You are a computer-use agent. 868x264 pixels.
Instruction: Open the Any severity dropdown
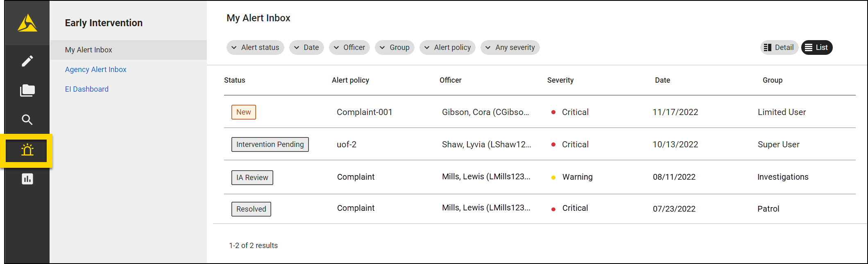click(510, 47)
